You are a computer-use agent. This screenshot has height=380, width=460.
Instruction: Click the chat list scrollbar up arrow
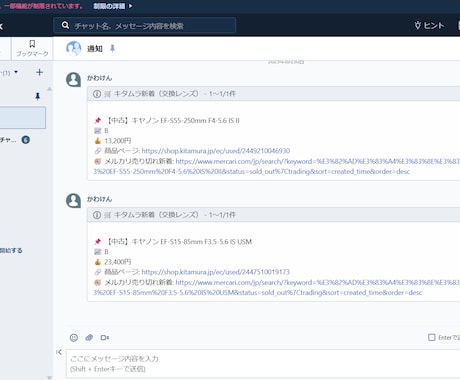[49, 89]
